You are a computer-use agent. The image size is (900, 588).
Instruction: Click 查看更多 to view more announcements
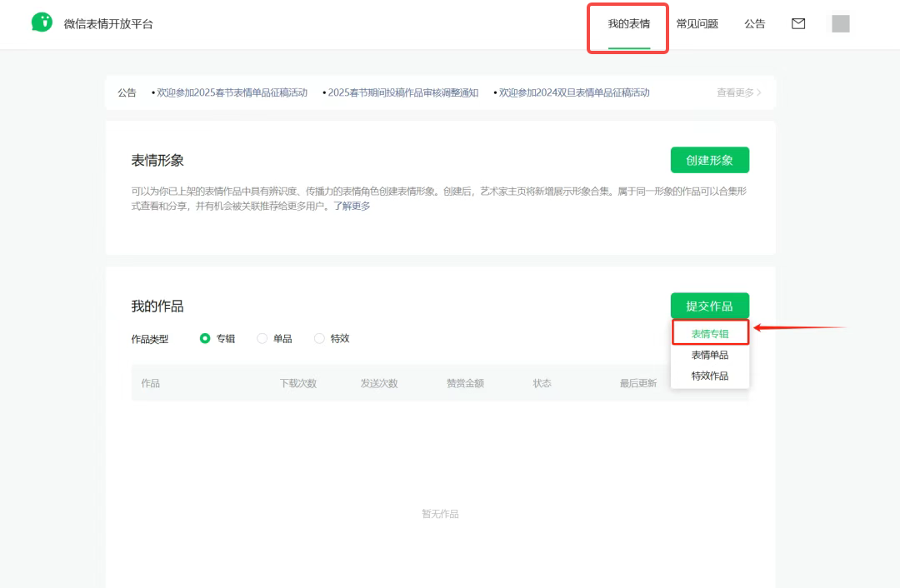[x=738, y=92]
